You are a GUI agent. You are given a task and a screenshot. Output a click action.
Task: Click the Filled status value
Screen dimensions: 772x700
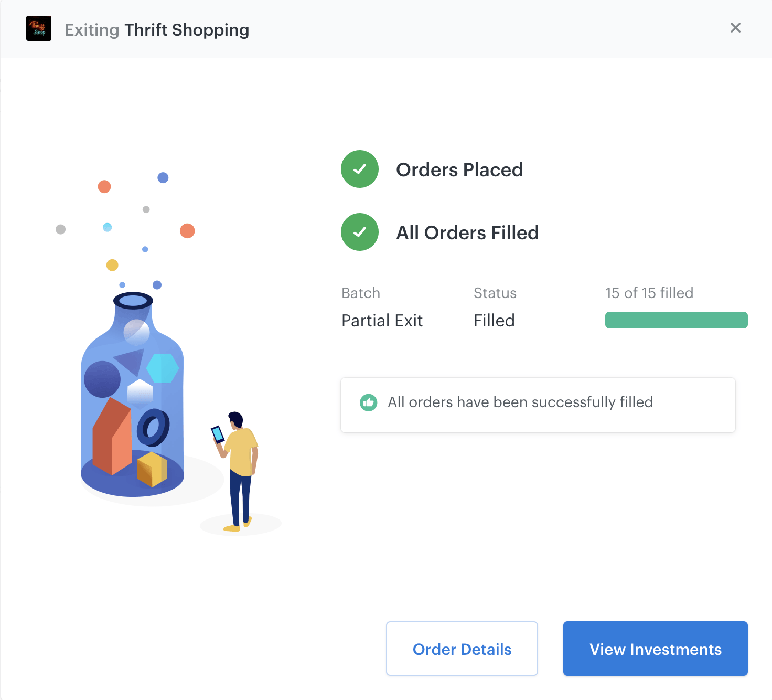click(494, 321)
